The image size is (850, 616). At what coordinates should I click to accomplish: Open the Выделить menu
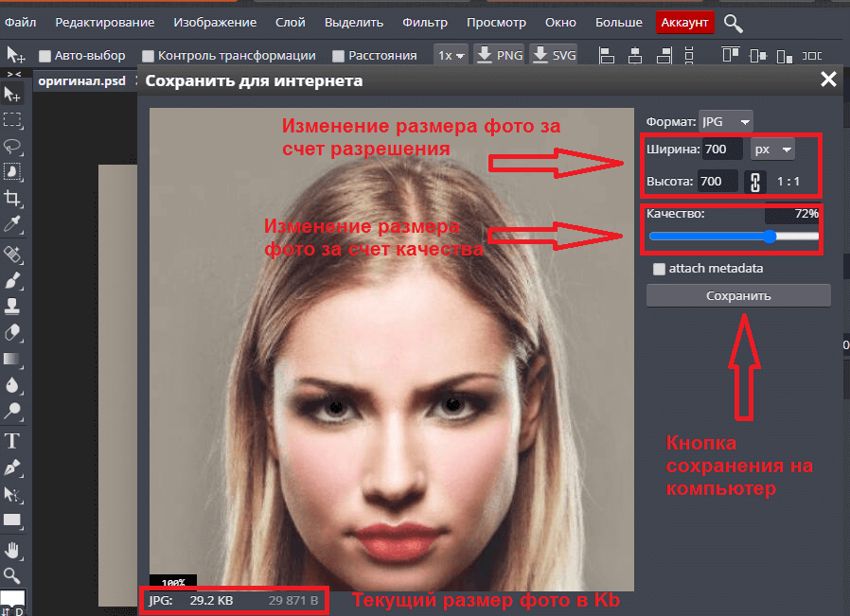(x=354, y=22)
